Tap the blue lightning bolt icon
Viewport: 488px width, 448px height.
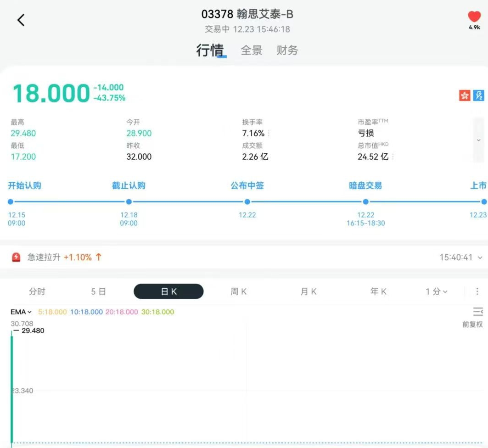tap(478, 95)
